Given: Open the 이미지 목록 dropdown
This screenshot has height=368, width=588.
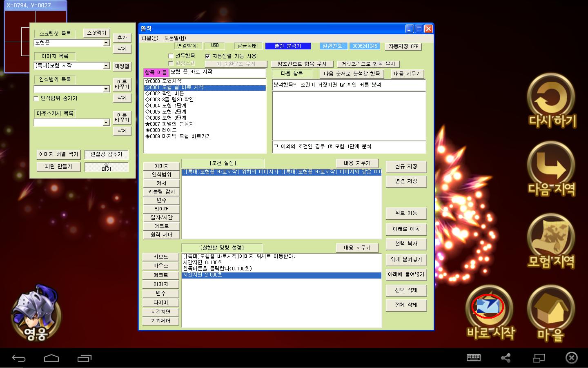Looking at the screenshot, I should (x=106, y=66).
